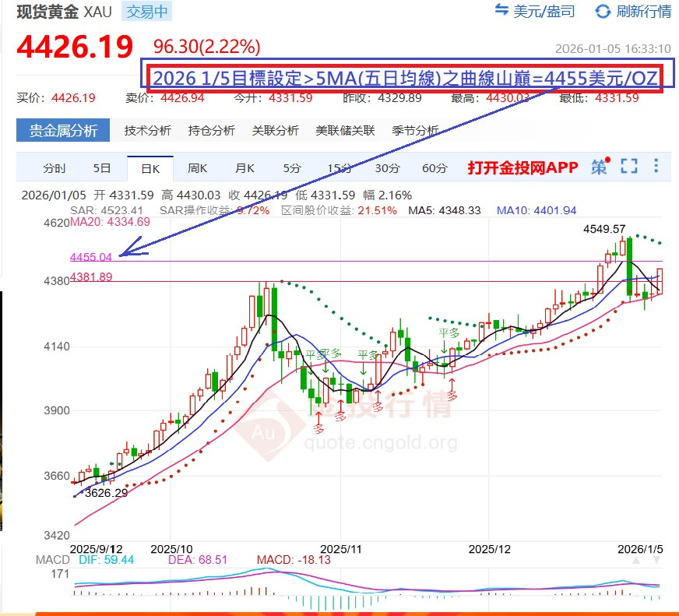Select the 月K monthly candle view
The image size is (679, 616).
point(244,167)
